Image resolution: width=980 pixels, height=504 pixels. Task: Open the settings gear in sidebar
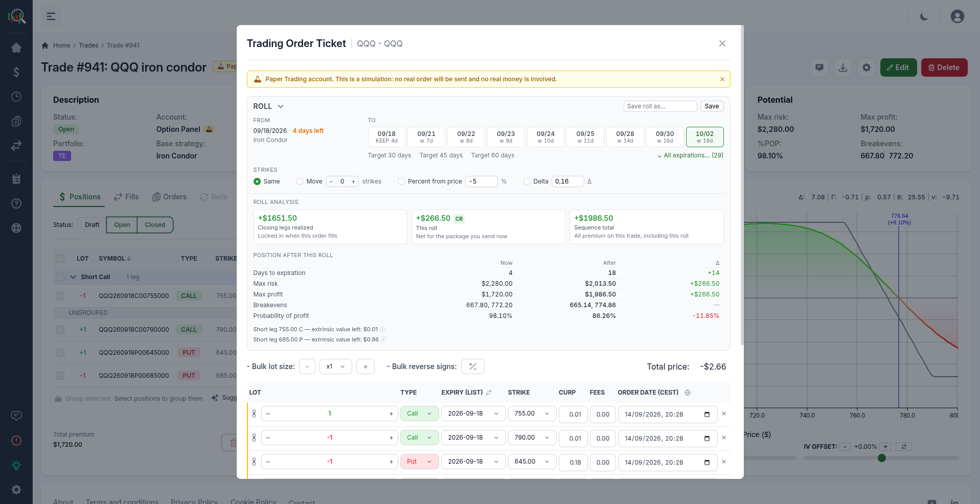pos(16,490)
